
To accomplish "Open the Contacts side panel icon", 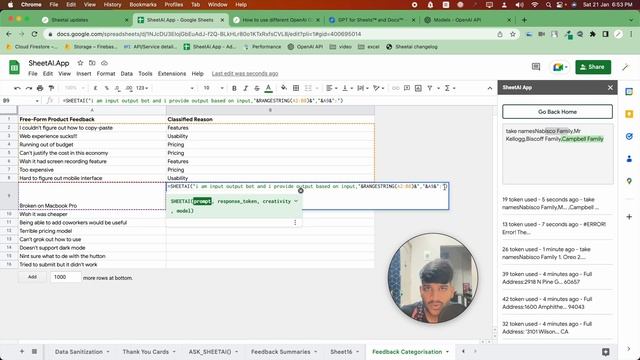I will [629, 159].
